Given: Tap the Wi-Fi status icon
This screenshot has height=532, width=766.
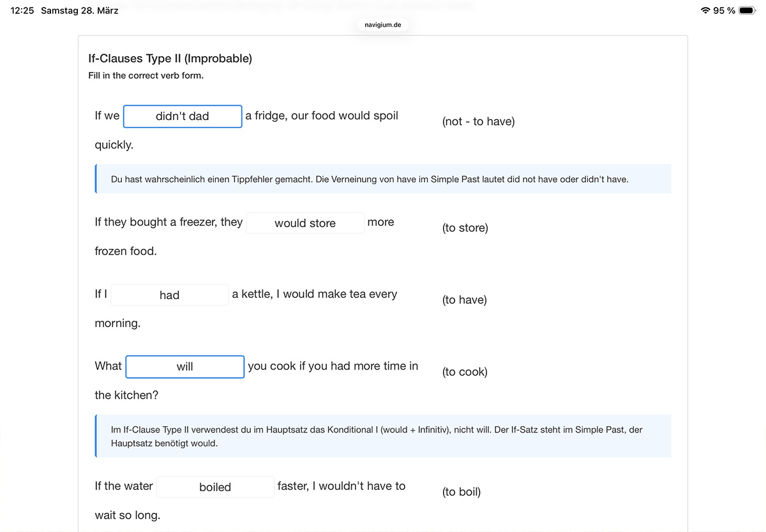Looking at the screenshot, I should click(705, 10).
